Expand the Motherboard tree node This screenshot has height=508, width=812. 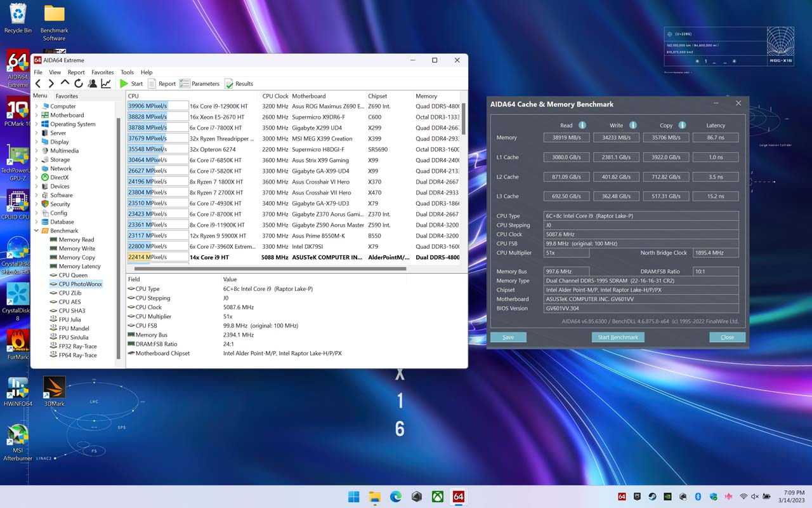(x=36, y=116)
